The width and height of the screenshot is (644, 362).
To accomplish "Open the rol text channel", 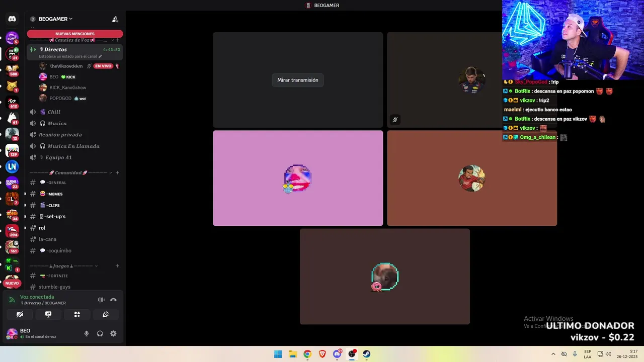I will pos(75,228).
